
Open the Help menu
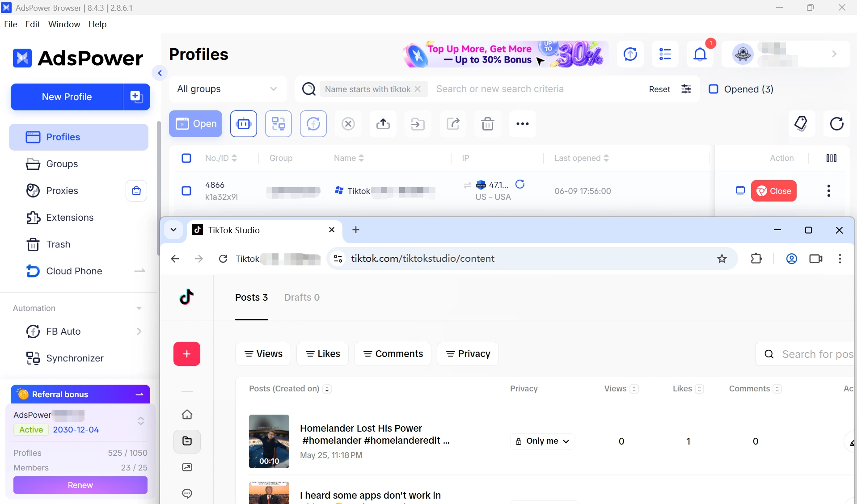click(97, 24)
